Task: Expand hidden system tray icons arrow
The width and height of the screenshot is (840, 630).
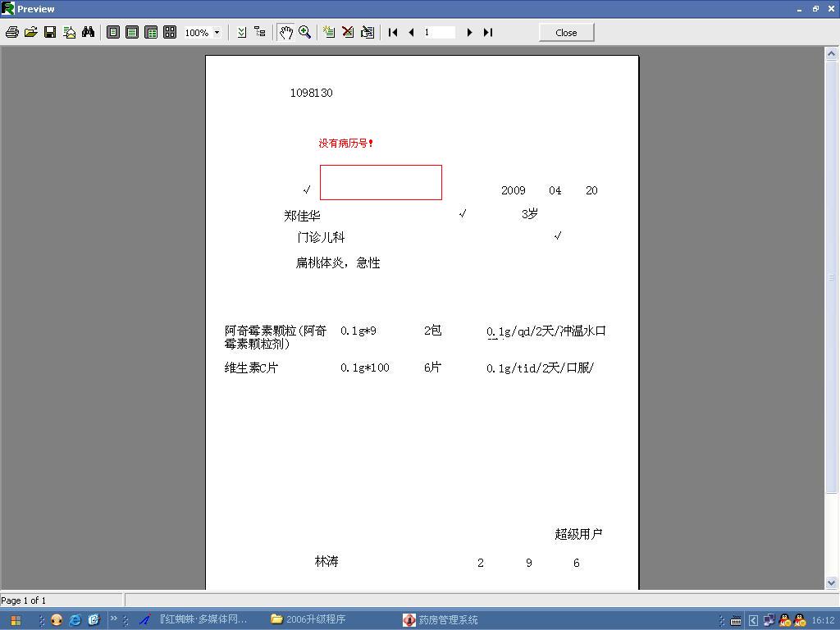Action: pos(753,620)
